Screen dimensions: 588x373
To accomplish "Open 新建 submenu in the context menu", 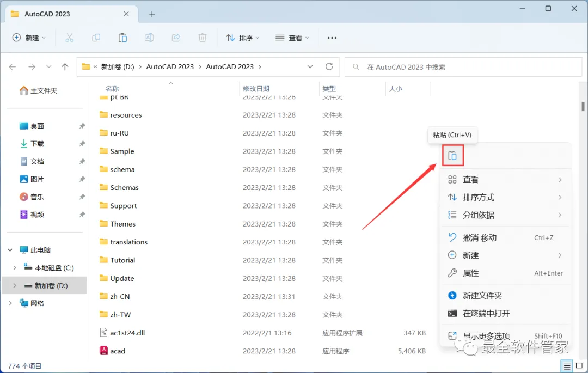I will coord(506,255).
